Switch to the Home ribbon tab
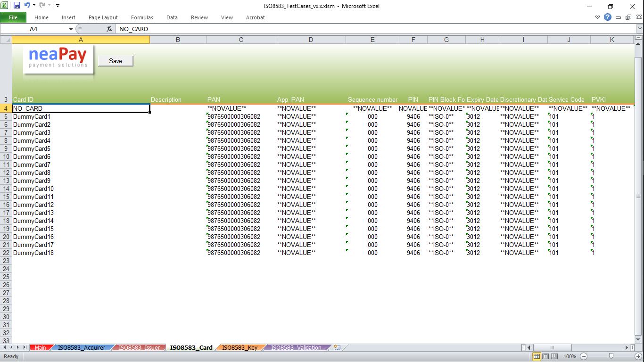The width and height of the screenshot is (644, 362). point(41,17)
